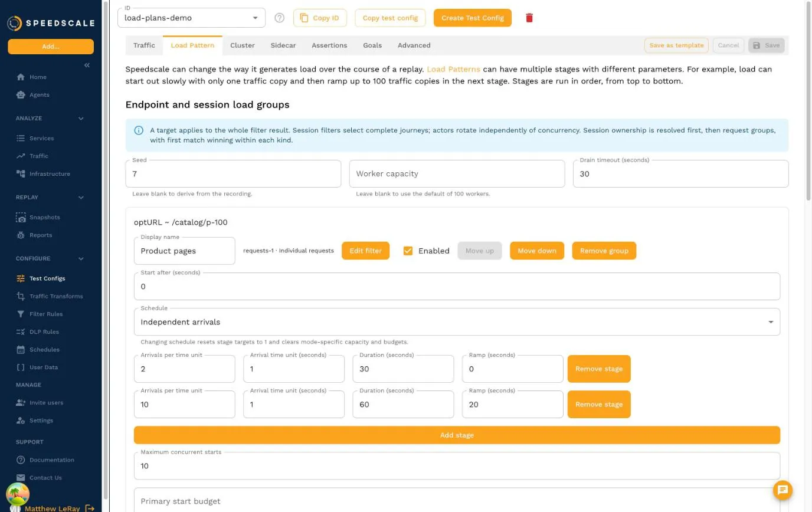The width and height of the screenshot is (812, 512).
Task: Click the Worker capacity input field
Action: 457,174
